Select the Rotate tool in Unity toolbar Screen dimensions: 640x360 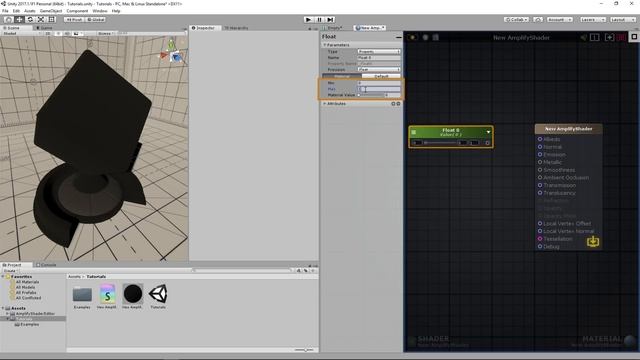[30, 20]
